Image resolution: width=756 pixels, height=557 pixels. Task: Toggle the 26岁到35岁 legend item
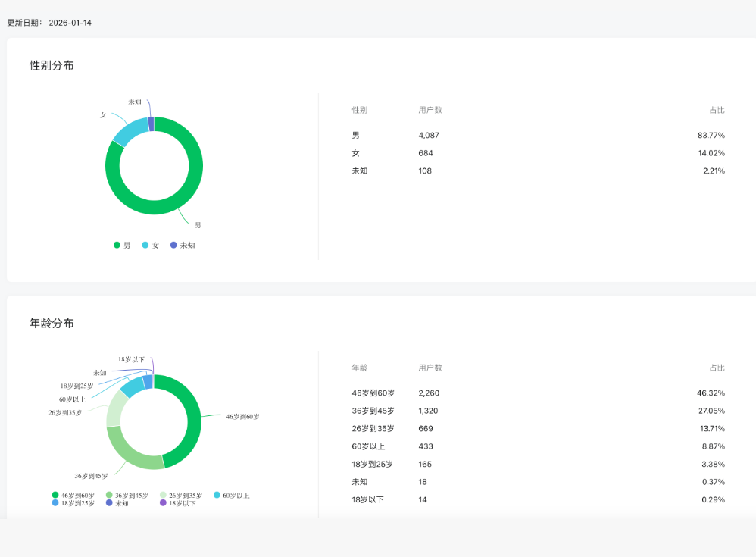pyautogui.click(x=181, y=496)
